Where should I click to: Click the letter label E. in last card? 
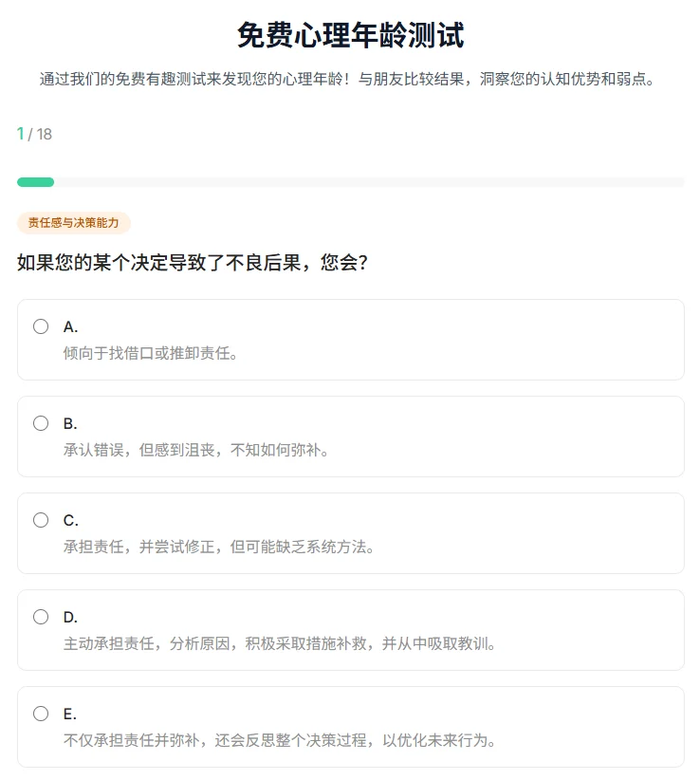tap(70, 713)
